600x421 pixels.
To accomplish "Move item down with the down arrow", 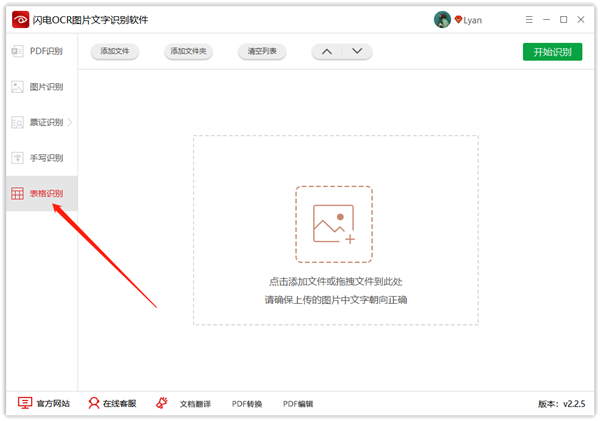I will 357,51.
